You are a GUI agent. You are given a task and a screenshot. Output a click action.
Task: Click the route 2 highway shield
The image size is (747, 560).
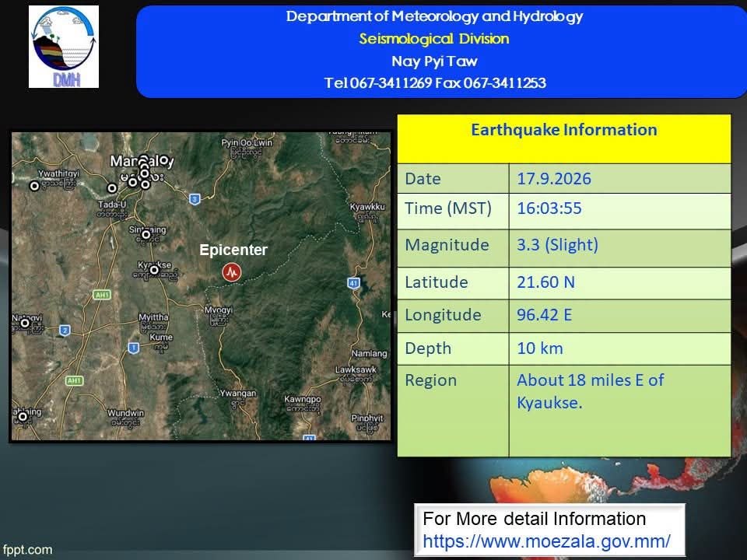click(65, 330)
